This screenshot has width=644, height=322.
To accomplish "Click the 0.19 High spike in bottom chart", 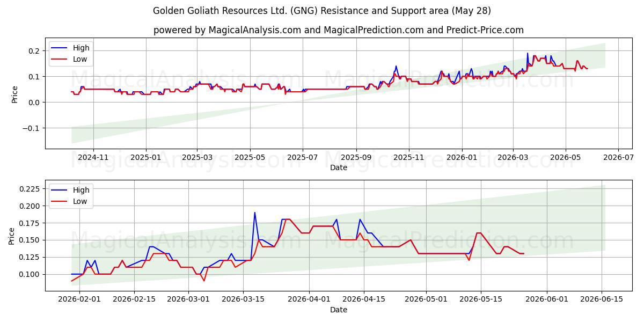I will [255, 213].
